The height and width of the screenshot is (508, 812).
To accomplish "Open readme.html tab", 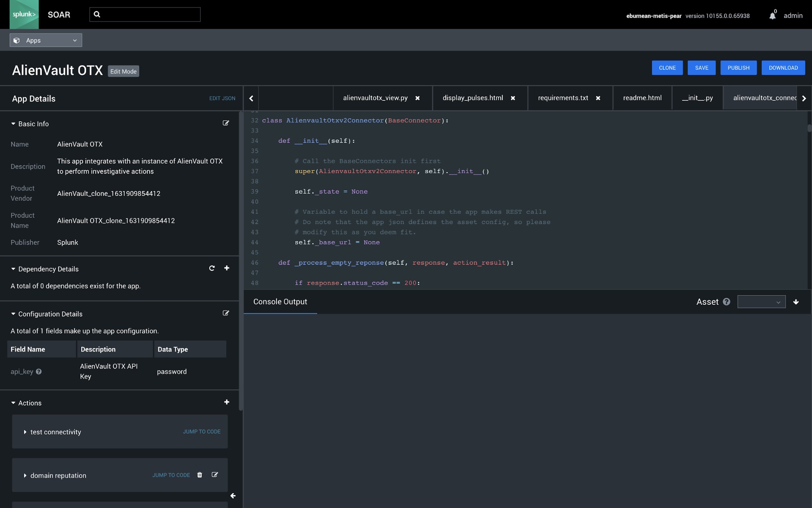I will pos(642,98).
